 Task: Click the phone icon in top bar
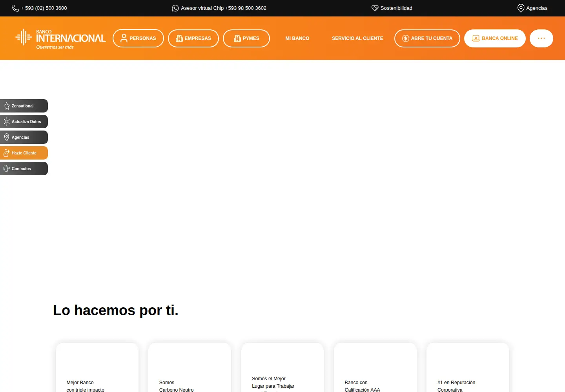(x=15, y=8)
